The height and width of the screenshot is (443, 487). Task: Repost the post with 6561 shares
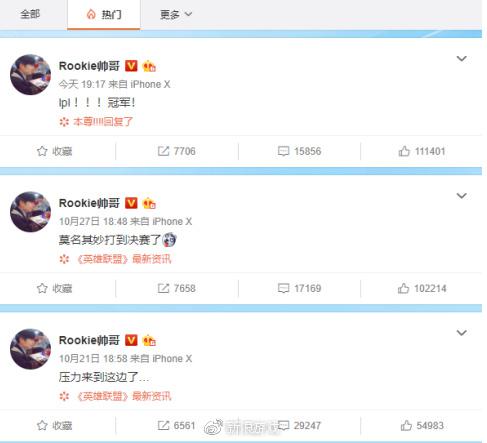tap(177, 425)
